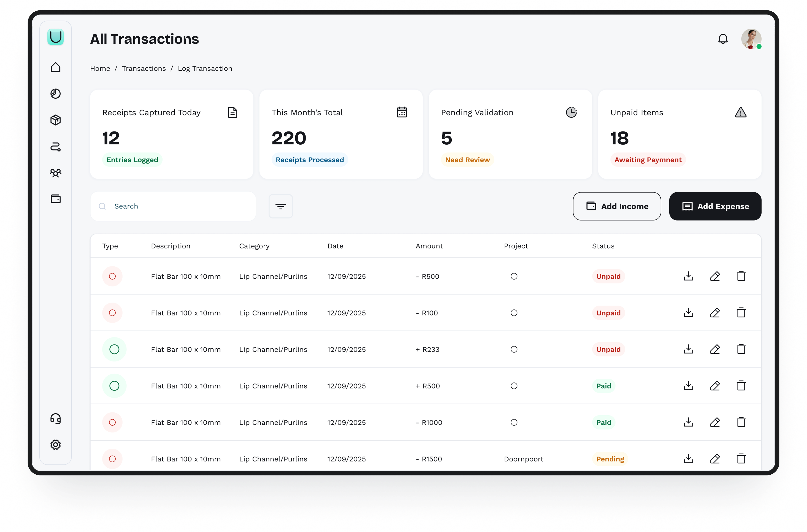The image size is (807, 532).
Task: Click the Add Income button
Action: (x=617, y=206)
